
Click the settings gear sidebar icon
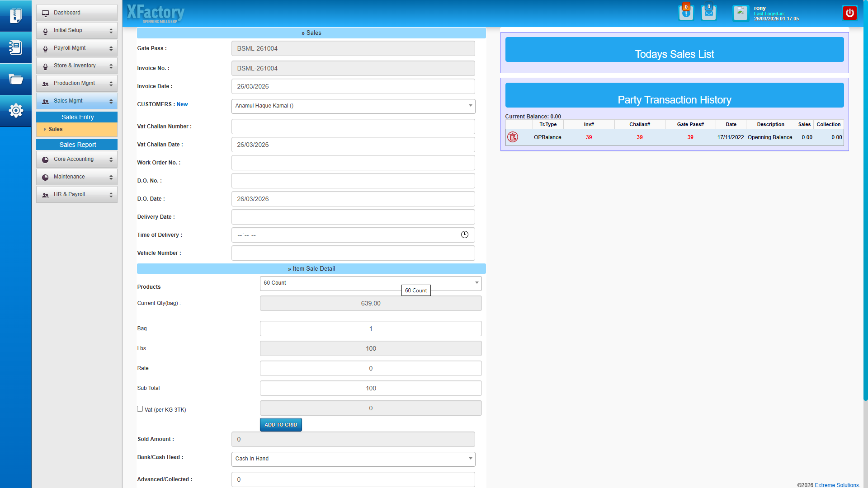(x=16, y=111)
